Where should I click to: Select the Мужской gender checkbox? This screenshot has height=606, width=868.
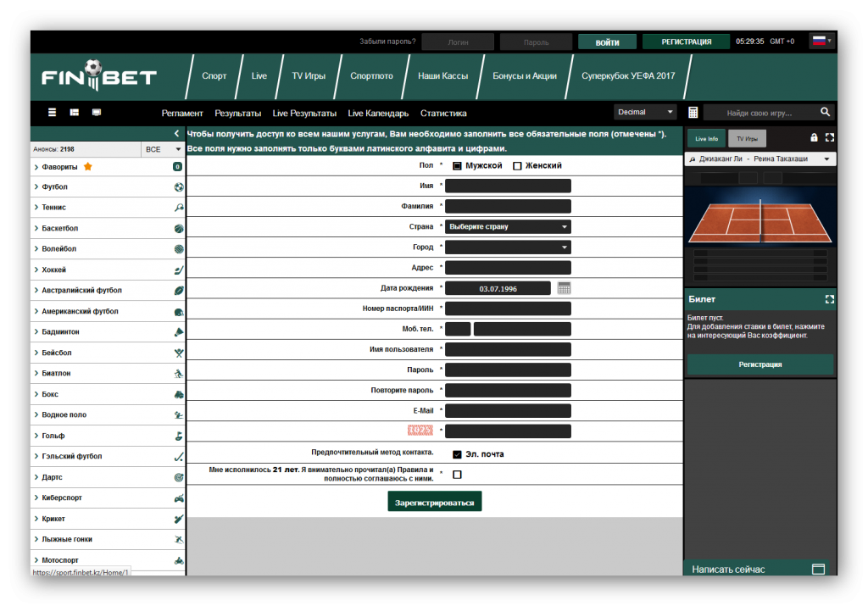click(457, 166)
